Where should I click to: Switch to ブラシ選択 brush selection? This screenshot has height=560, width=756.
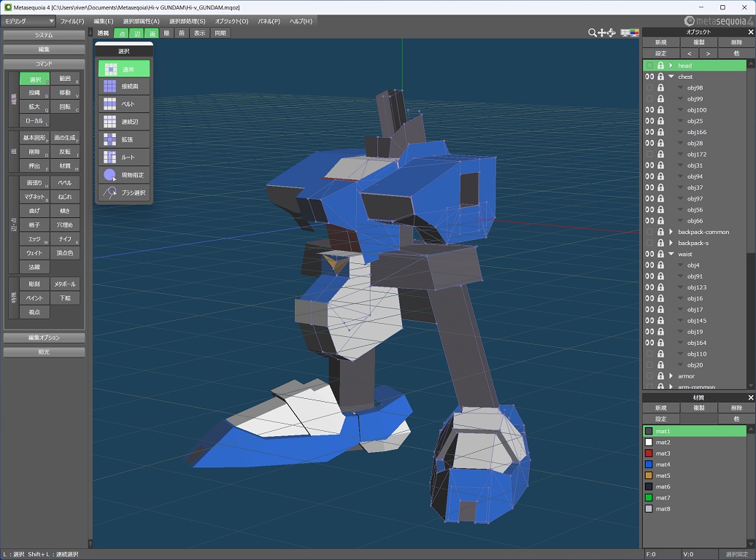124,192
